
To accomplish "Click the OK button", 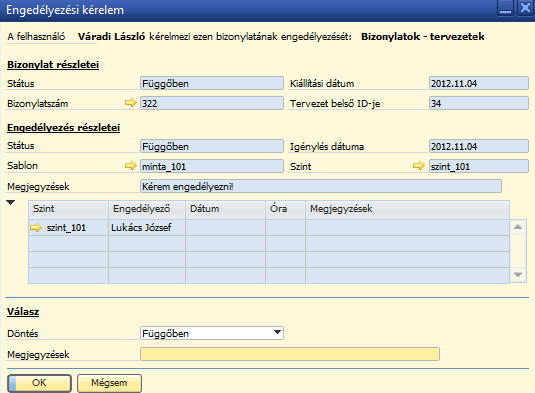I will point(39,383).
